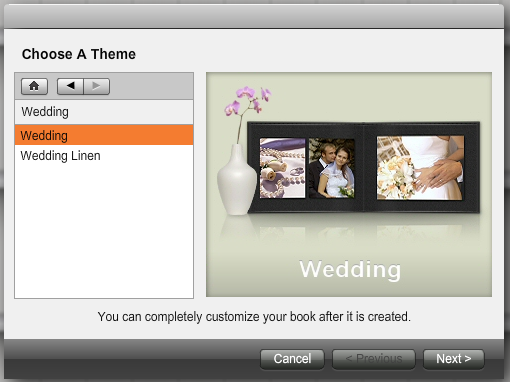Screen dimensions: 510x382
Task: Select the highlighted Wedding theme
Action: (x=104, y=135)
